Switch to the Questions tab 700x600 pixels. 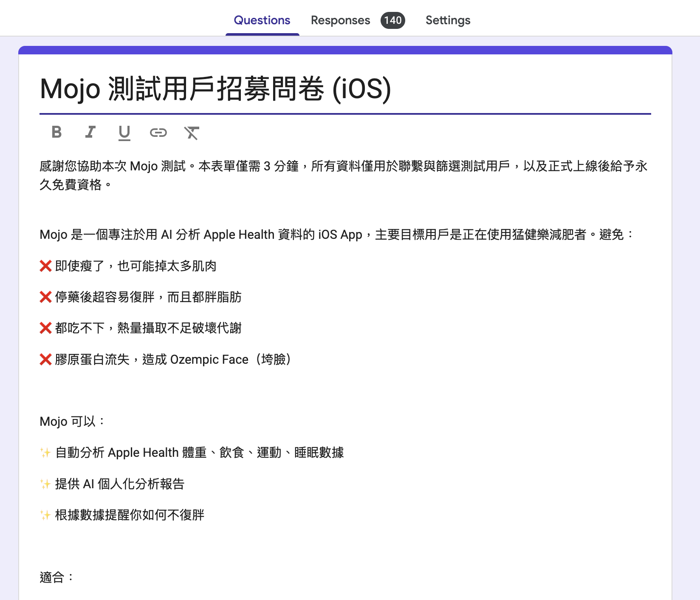[262, 20]
